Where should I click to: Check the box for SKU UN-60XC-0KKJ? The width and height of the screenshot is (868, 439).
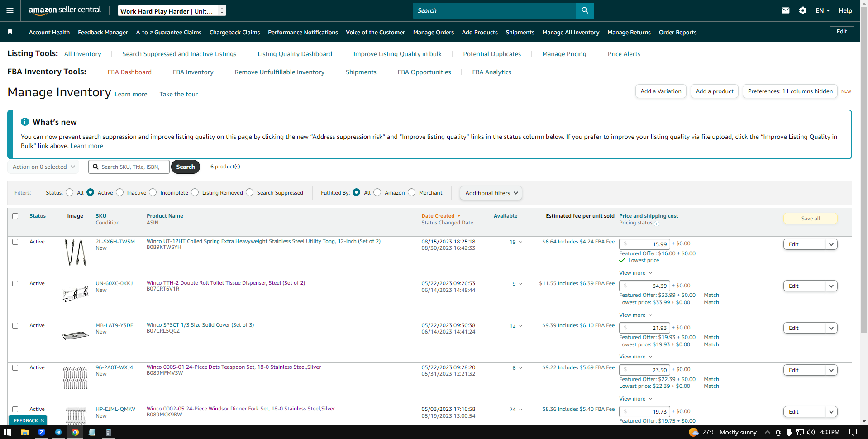click(x=15, y=283)
